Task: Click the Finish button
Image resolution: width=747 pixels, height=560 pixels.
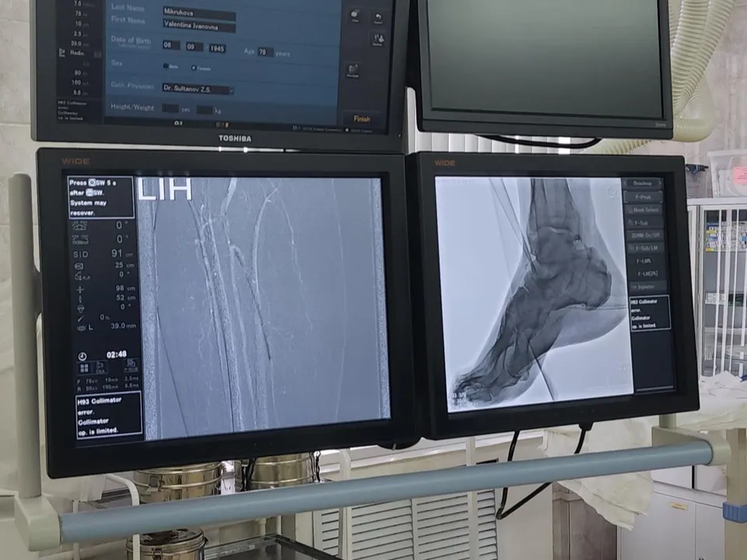Action: 361,119
